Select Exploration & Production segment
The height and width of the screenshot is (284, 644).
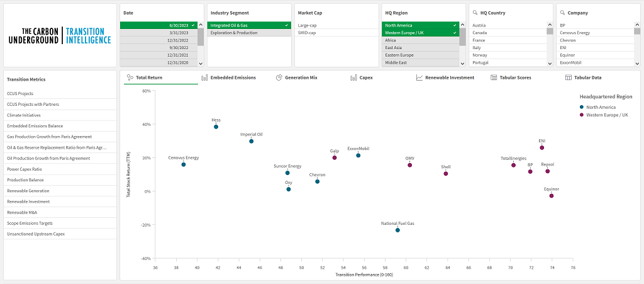[x=249, y=33]
